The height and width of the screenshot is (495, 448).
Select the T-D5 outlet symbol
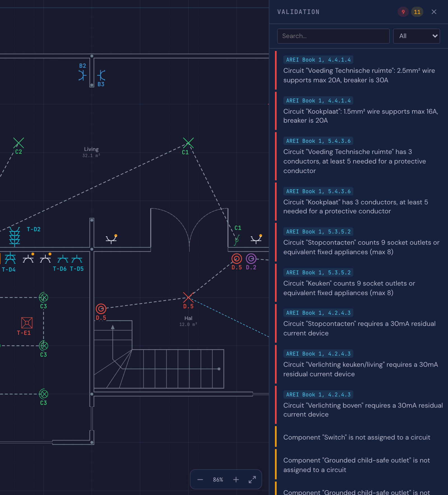[x=77, y=259]
